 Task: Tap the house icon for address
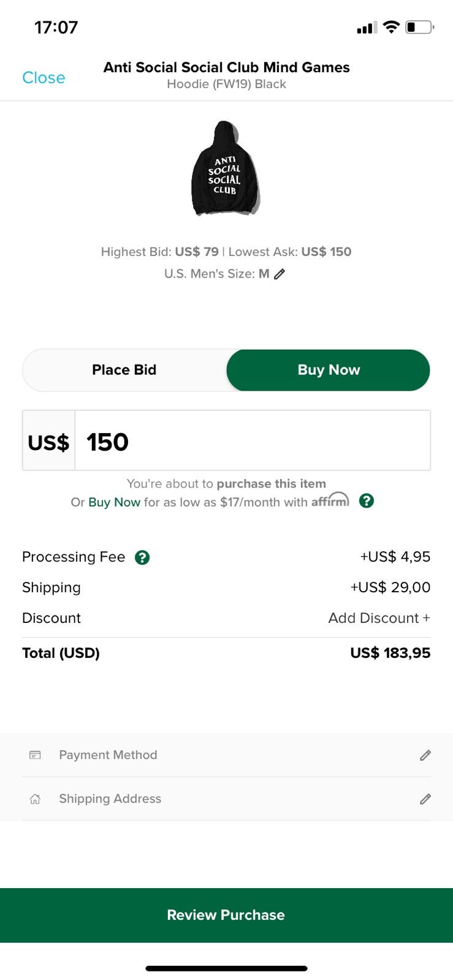[x=35, y=799]
